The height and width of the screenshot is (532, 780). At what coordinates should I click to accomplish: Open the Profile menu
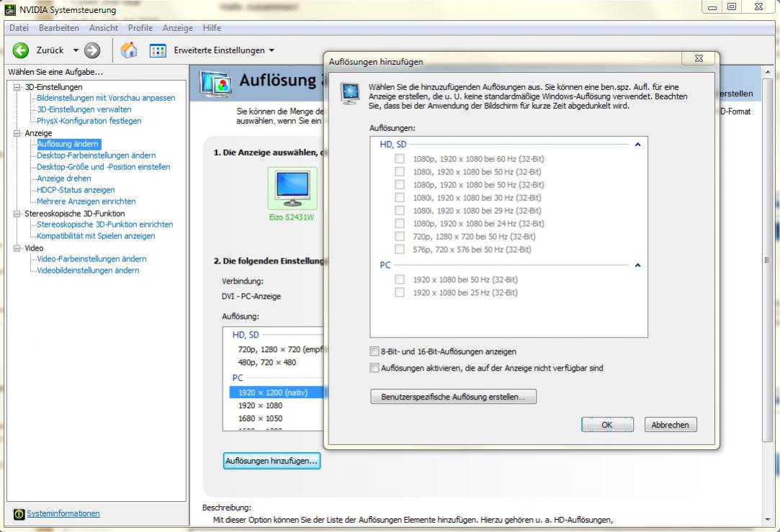pos(140,28)
